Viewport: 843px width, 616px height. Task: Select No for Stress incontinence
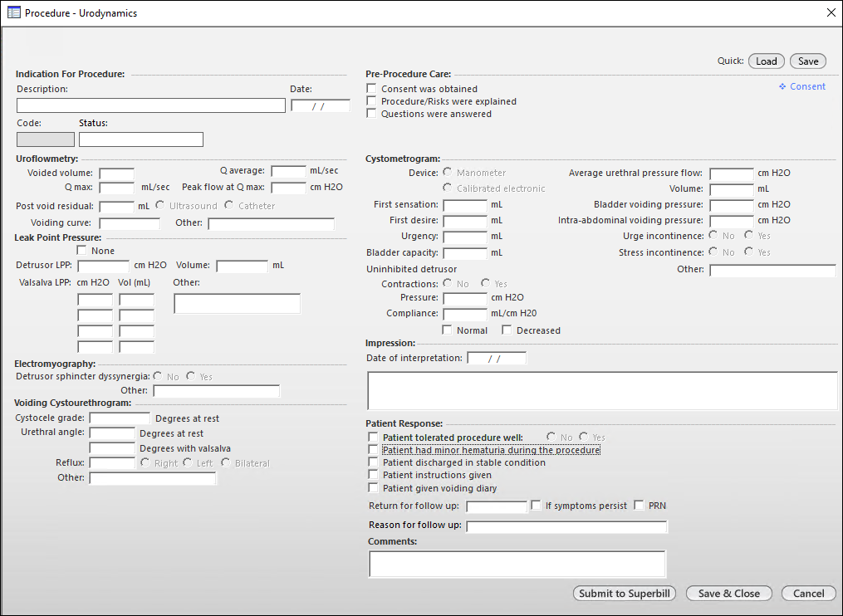pyautogui.click(x=713, y=252)
